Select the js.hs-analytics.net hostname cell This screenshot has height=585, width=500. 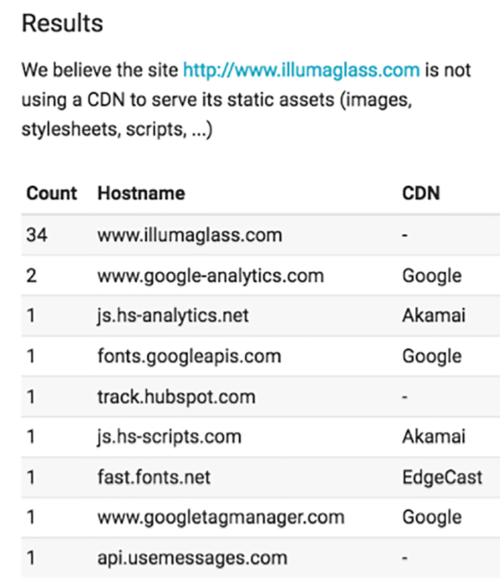pyautogui.click(x=173, y=316)
